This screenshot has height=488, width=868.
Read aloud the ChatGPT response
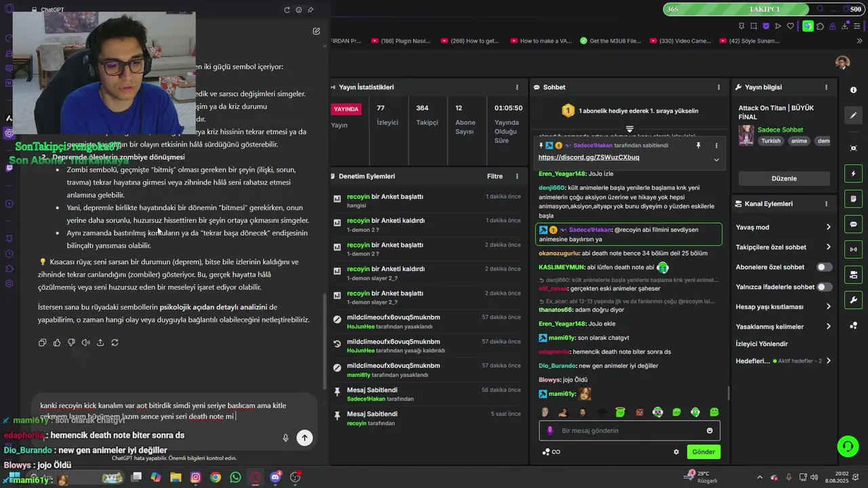pos(85,343)
